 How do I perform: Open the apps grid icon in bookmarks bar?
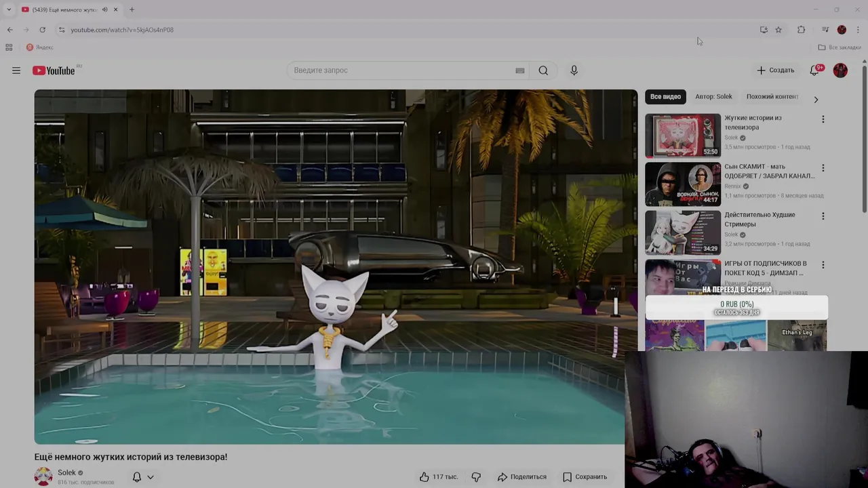[x=9, y=47]
